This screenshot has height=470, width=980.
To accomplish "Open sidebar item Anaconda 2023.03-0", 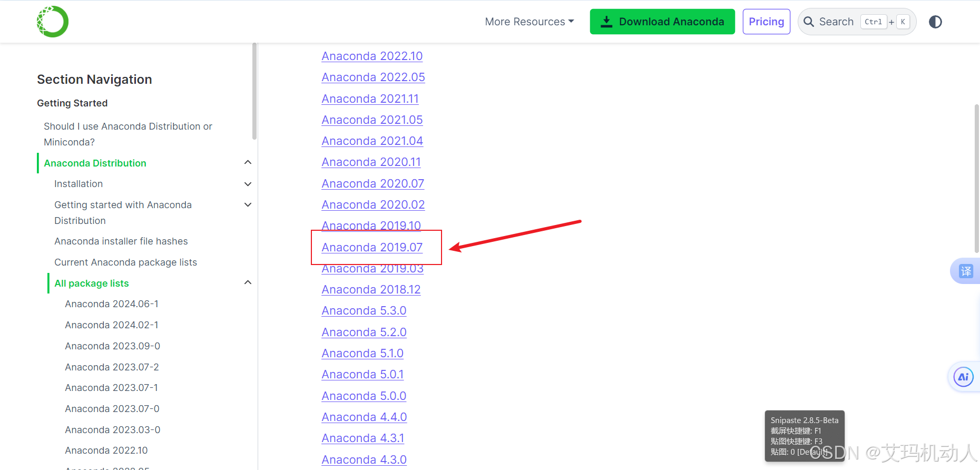I will tap(112, 430).
